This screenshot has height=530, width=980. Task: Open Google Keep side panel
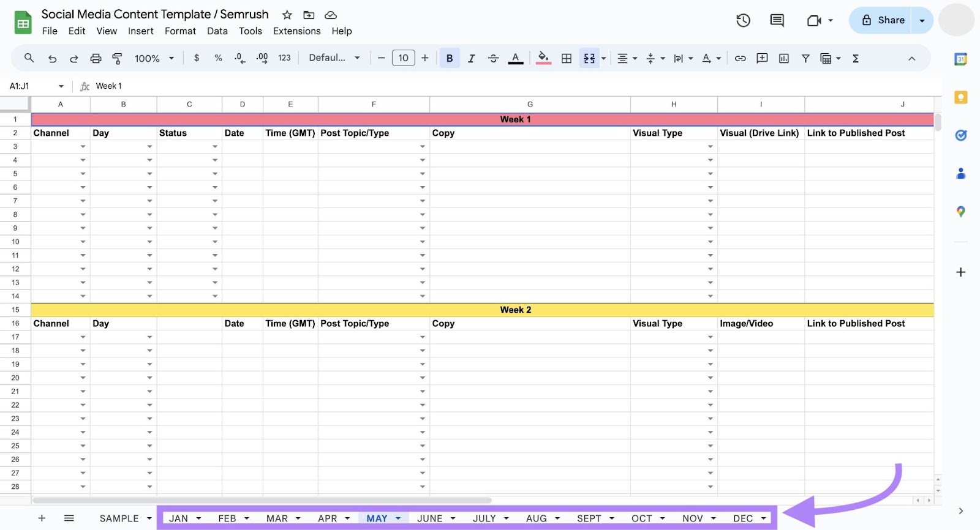(961, 97)
